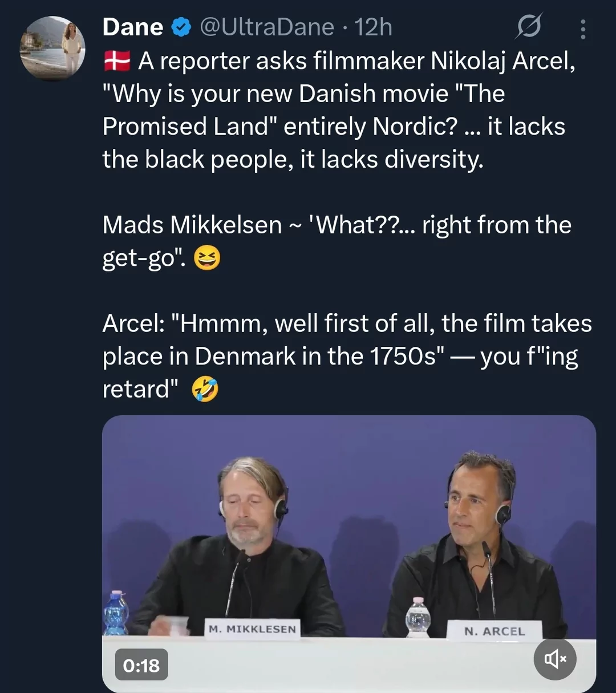Click the M. MIKKLESEN name plate in video
Image resolution: width=616 pixels, height=693 pixels.
coord(252,629)
